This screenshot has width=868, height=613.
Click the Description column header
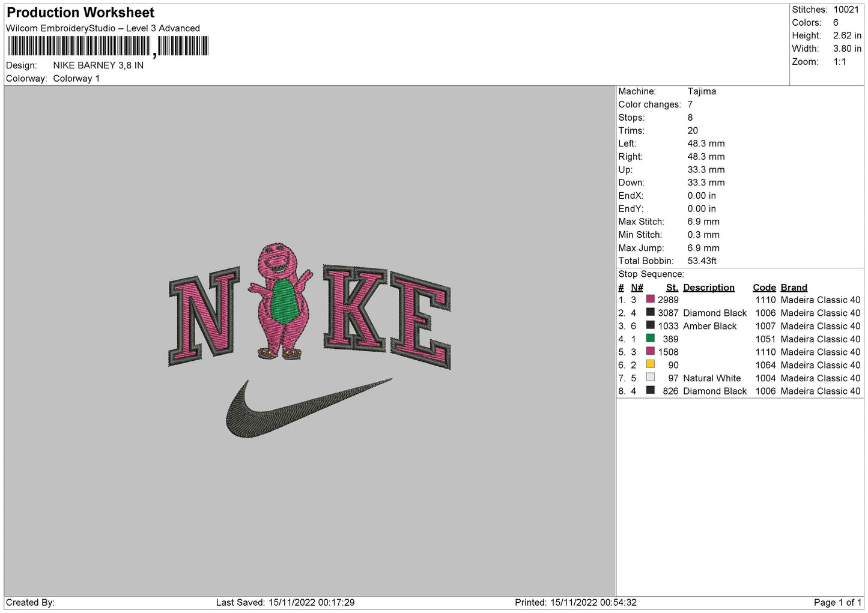click(x=709, y=288)
